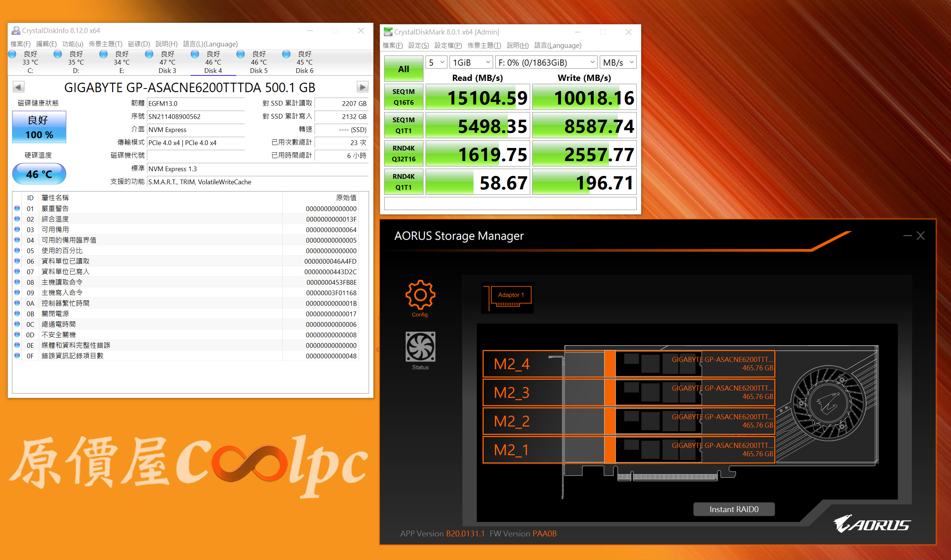
Task: Select the M2_2 drive slot
Action: (628, 421)
